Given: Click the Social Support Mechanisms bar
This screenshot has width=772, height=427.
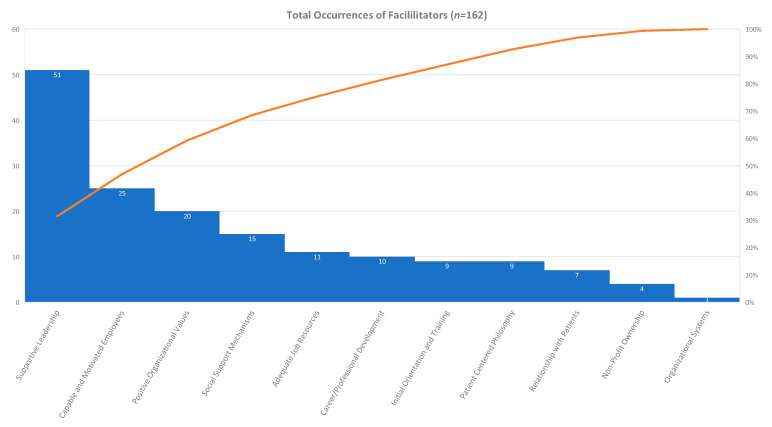Looking at the screenshot, I should (252, 270).
